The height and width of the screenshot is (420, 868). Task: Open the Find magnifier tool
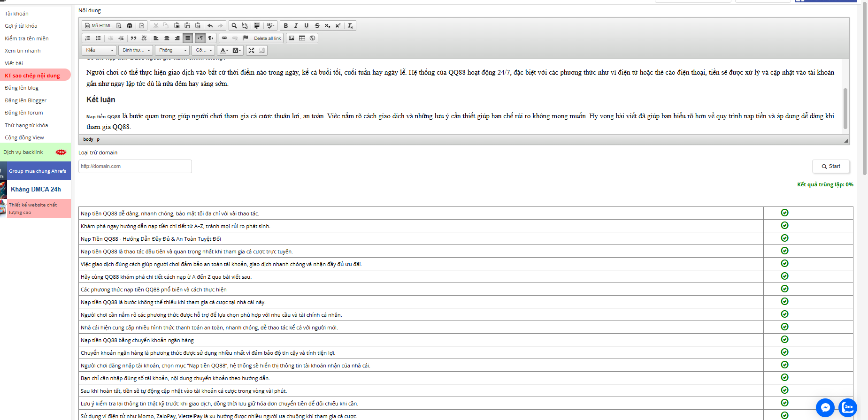coord(234,26)
